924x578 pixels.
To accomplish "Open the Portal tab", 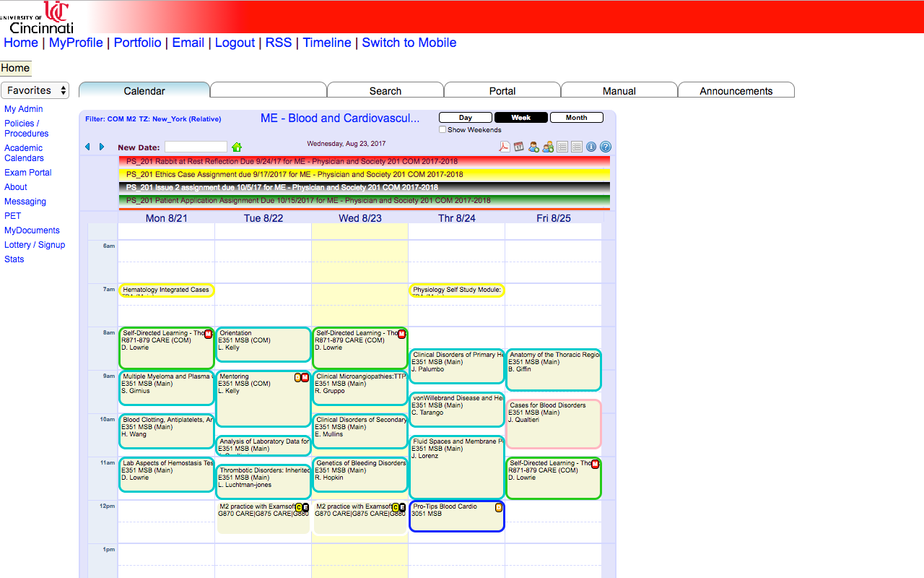I will tap(502, 90).
